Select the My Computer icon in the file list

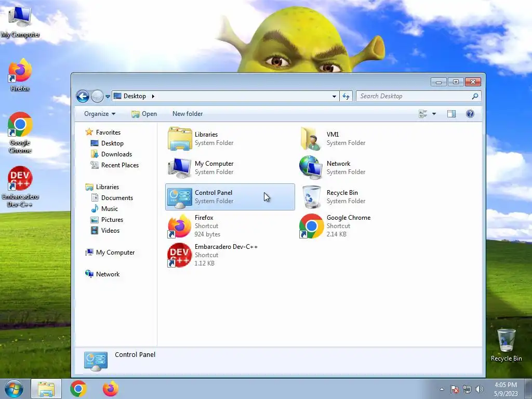(x=180, y=168)
